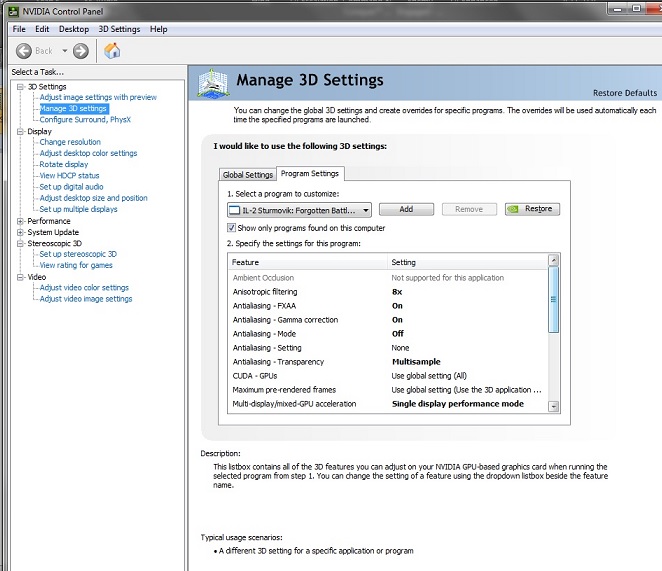The height and width of the screenshot is (571, 662).
Task: Open Rotate display task
Action: point(64,164)
